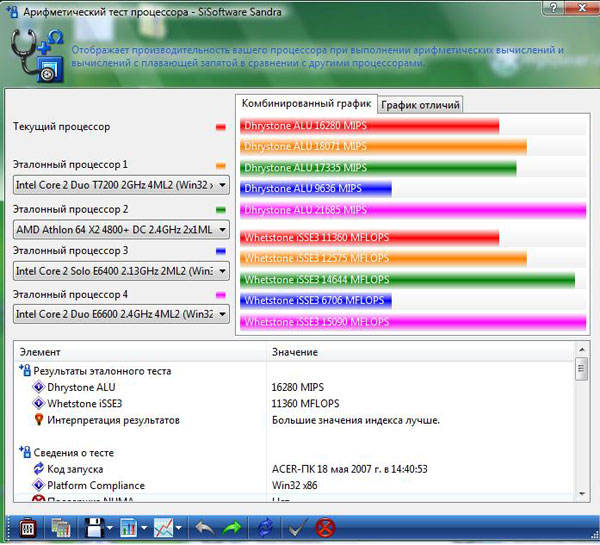Screen dimensions: 600x545
Task: Select the Whetstone iSSE3 row in the list
Action: (x=295, y=404)
